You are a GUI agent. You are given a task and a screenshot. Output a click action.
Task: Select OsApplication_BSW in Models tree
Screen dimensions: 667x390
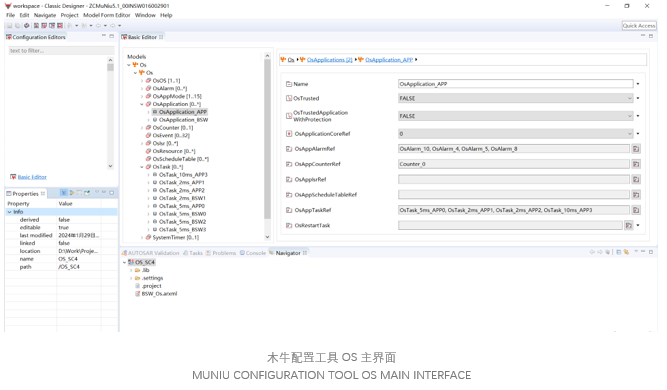coord(183,120)
